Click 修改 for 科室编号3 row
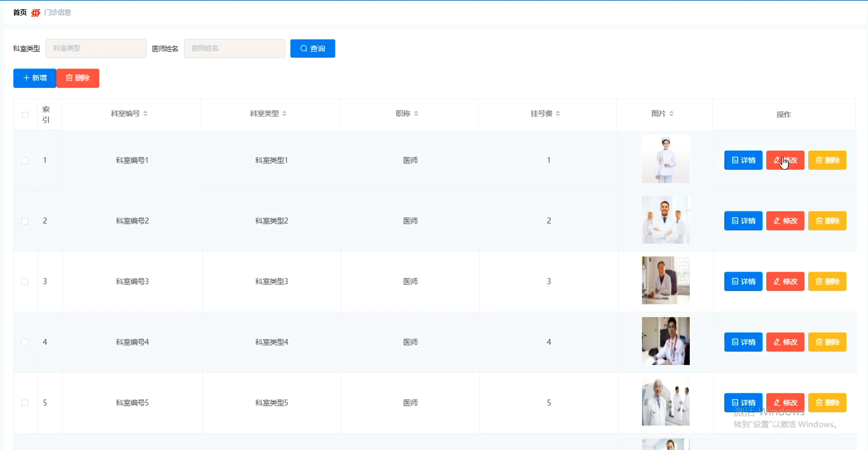This screenshot has width=868, height=450. 785,281
